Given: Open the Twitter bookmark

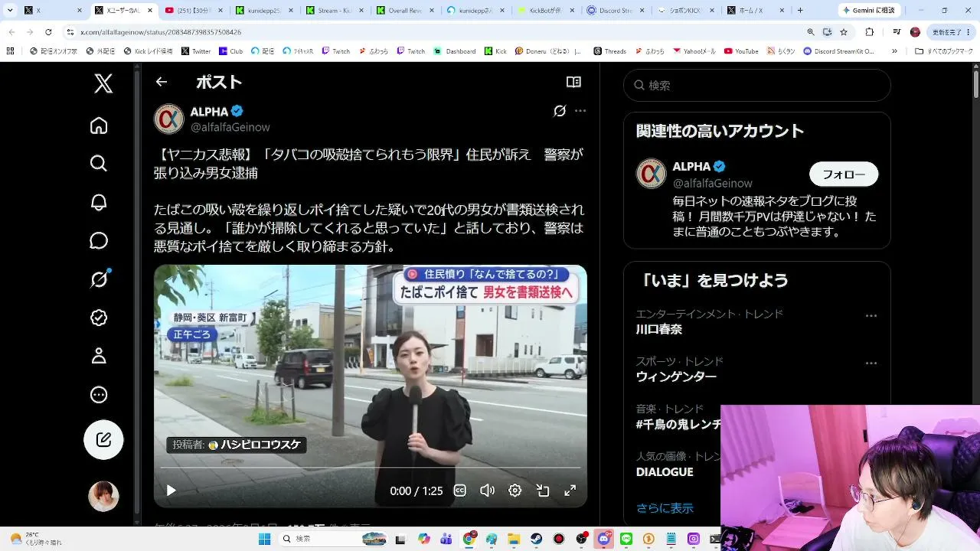Looking at the screenshot, I should 196,51.
